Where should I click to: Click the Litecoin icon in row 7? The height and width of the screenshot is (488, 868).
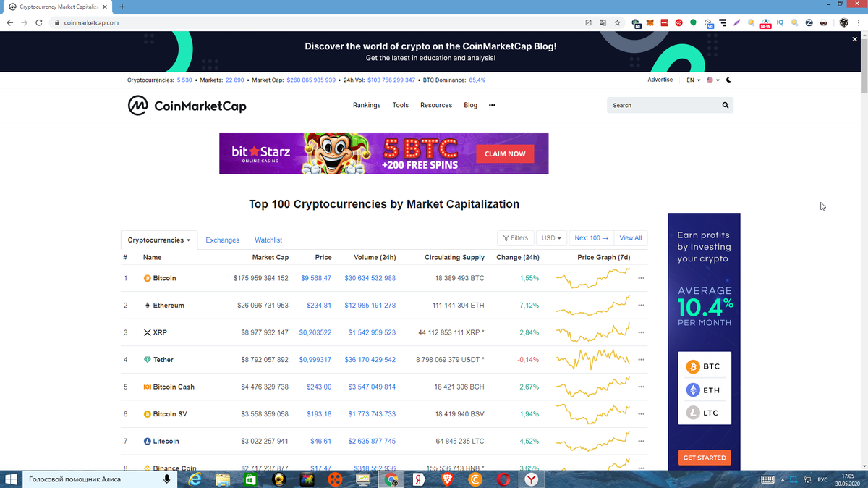148,441
